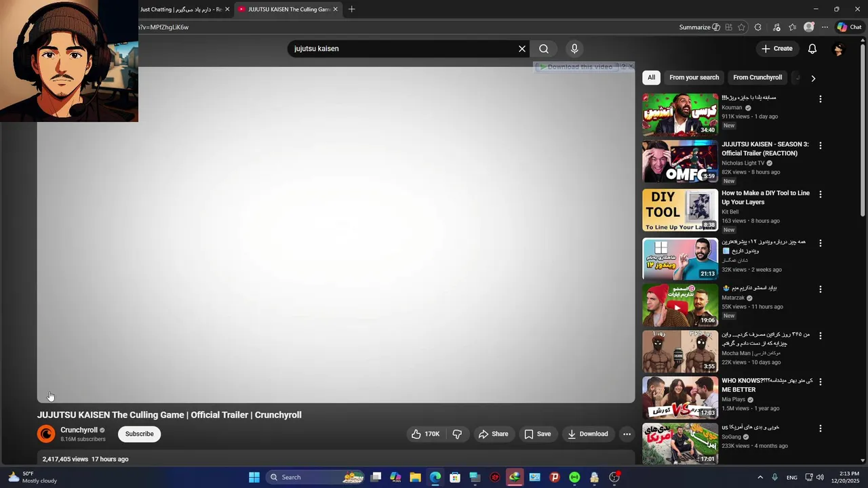Viewport: 868px width, 488px height.
Task: Select the From your search chip
Action: pyautogui.click(x=694, y=77)
